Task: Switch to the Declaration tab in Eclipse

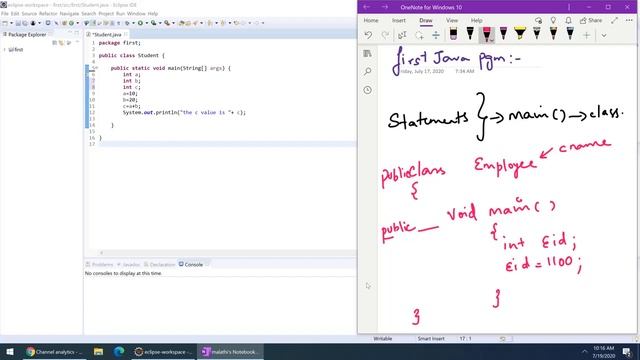Action: (159, 264)
